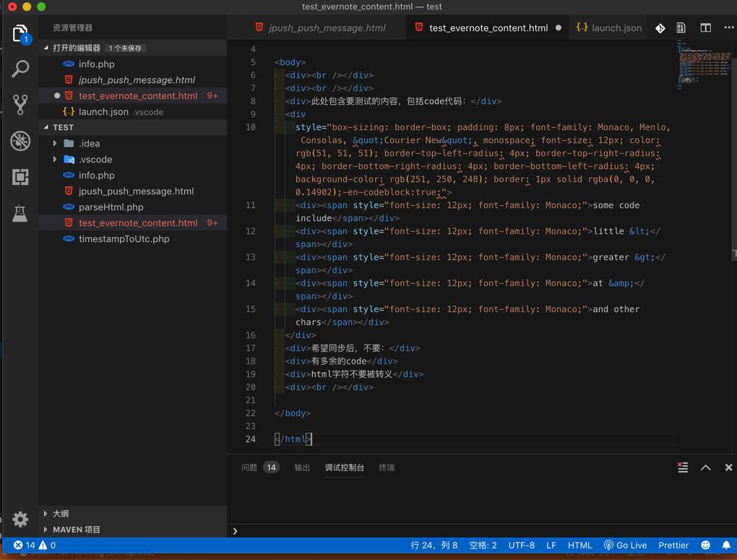737x560 pixels.
Task: Open the Source Control view
Action: [x=20, y=105]
